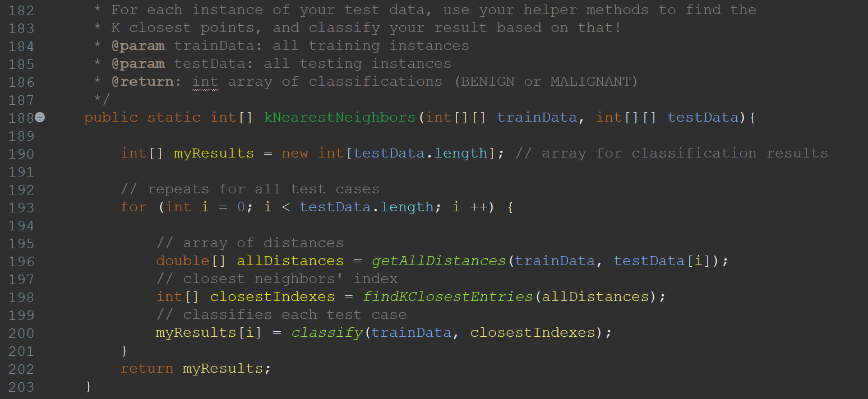Click line number 190 in the gutter
Image resolution: width=868 pixels, height=399 pixels.
pos(21,154)
